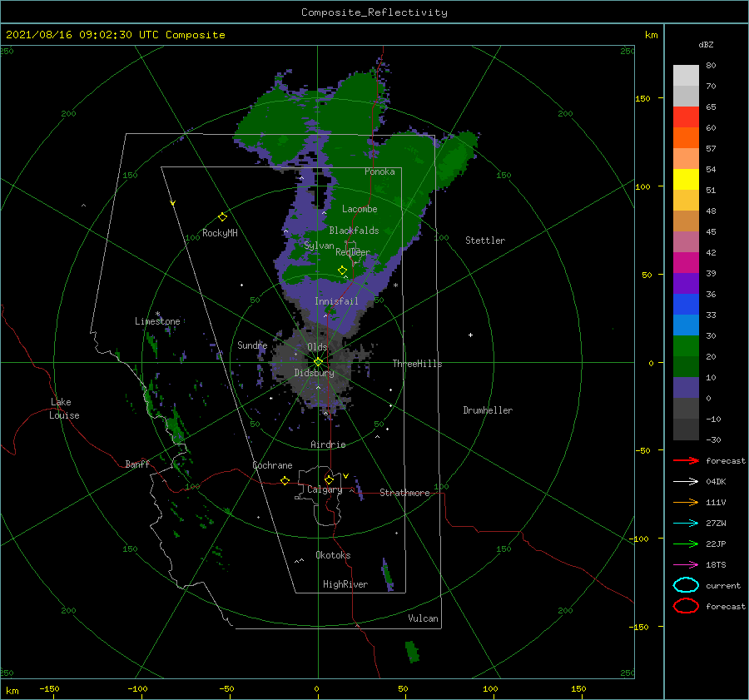
Task: Click the orange 111V arrow icon
Action: [x=687, y=502]
